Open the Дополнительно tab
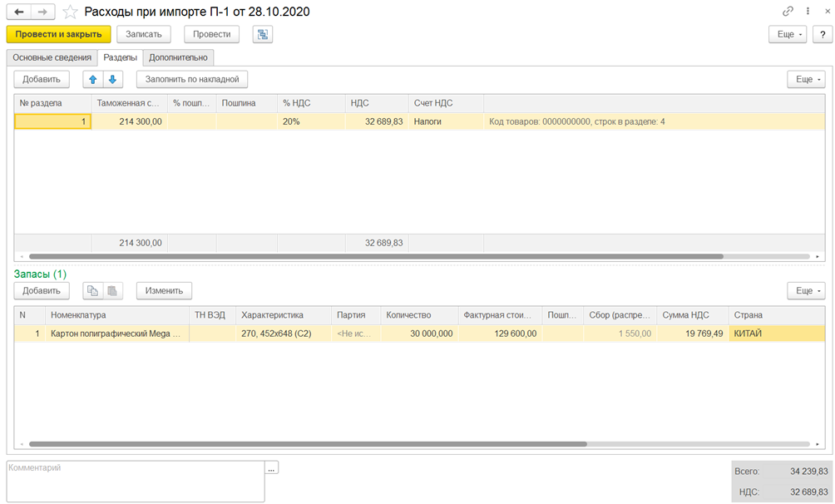The height and width of the screenshot is (504, 835). coord(179,57)
